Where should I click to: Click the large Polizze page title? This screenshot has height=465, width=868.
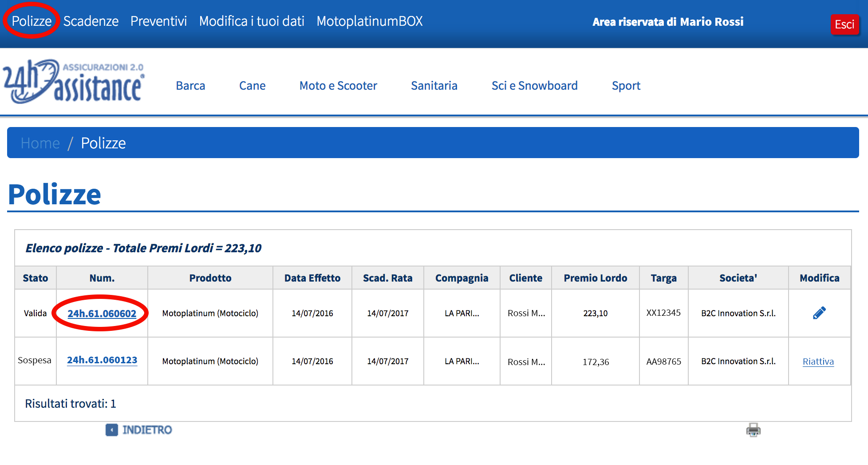click(x=55, y=194)
